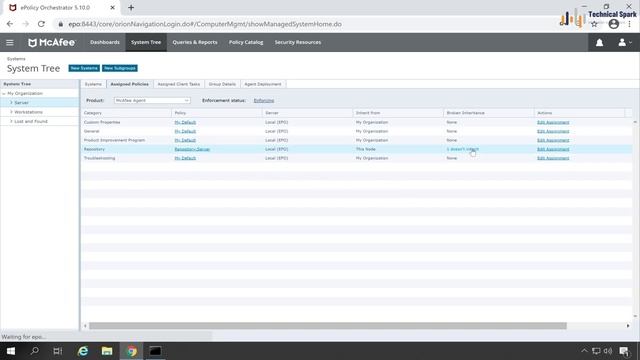Image resolution: width=640 pixels, height=360 pixels.
Task: Open Security Resources menu
Action: [x=298, y=42]
